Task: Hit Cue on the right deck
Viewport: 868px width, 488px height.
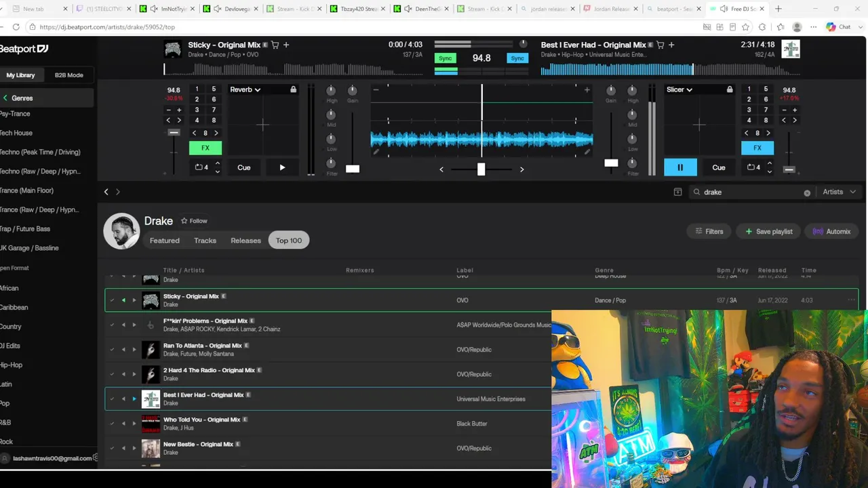Action: coord(719,167)
